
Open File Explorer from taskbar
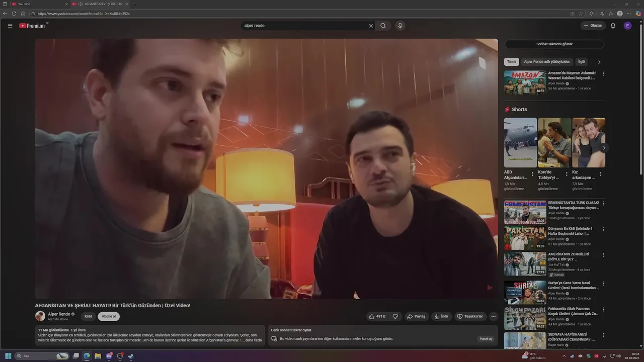98,356
